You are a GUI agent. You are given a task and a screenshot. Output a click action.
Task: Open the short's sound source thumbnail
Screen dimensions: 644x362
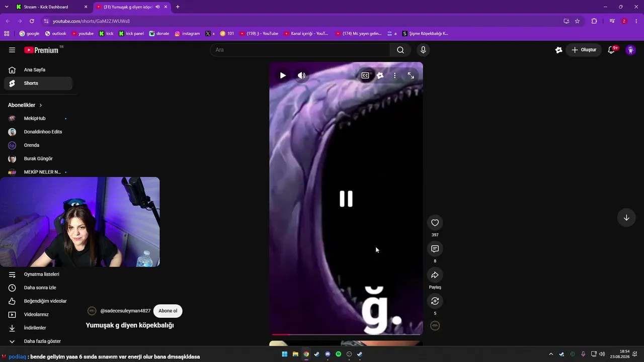pos(435,326)
